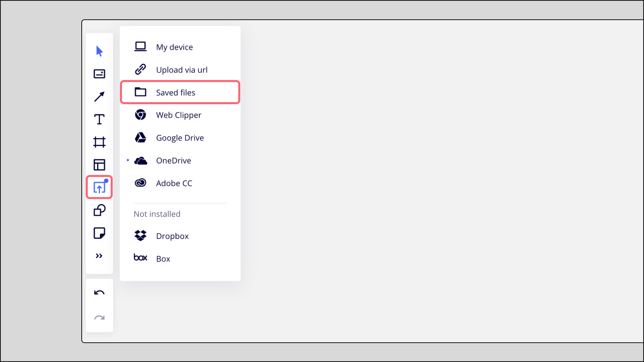Activate the Text tool
Image resolution: width=644 pixels, height=362 pixels.
tap(99, 119)
